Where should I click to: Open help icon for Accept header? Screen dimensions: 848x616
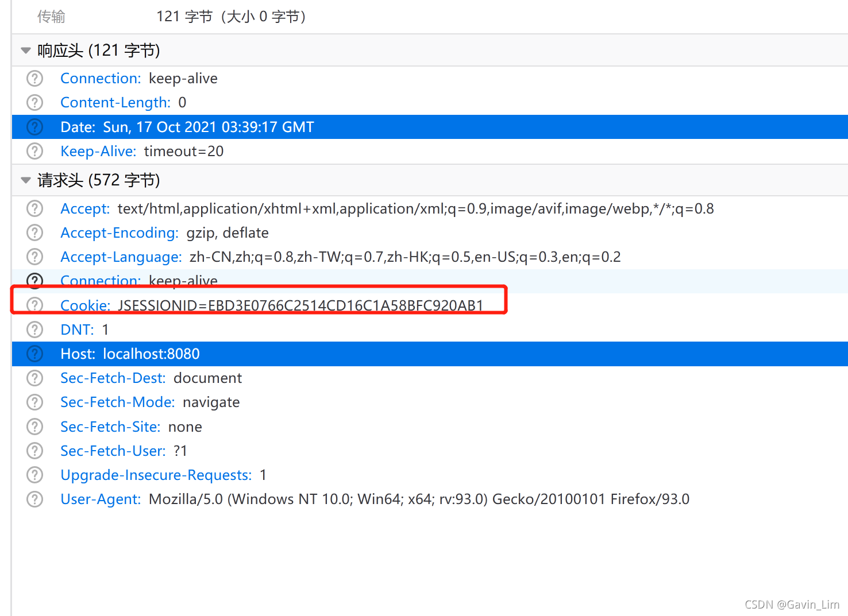point(35,208)
